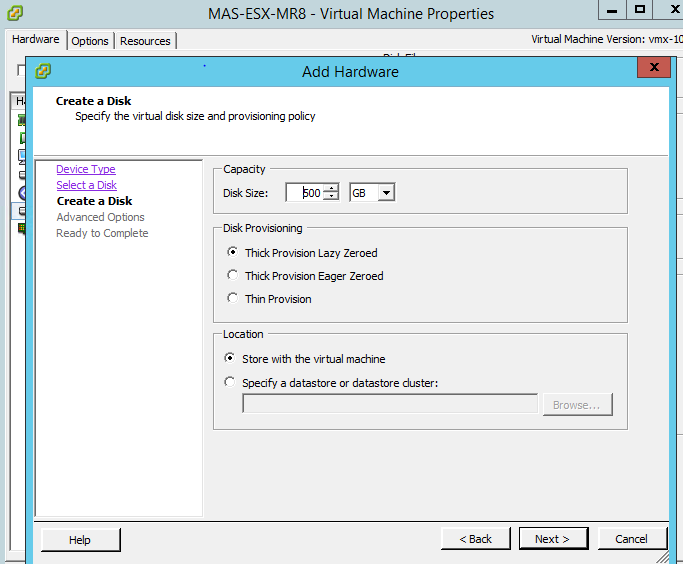Open the Hardware tab
The image size is (683, 564).
36,39
